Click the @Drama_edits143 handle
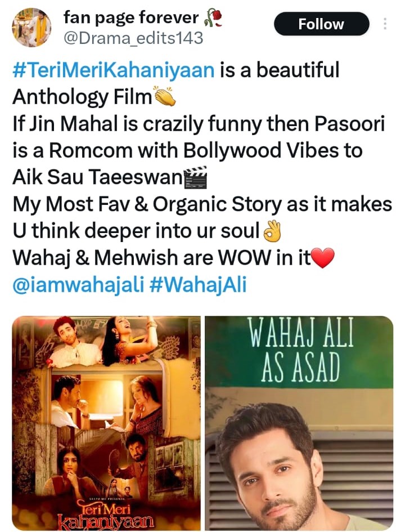The height and width of the screenshot is (532, 405). [133, 38]
